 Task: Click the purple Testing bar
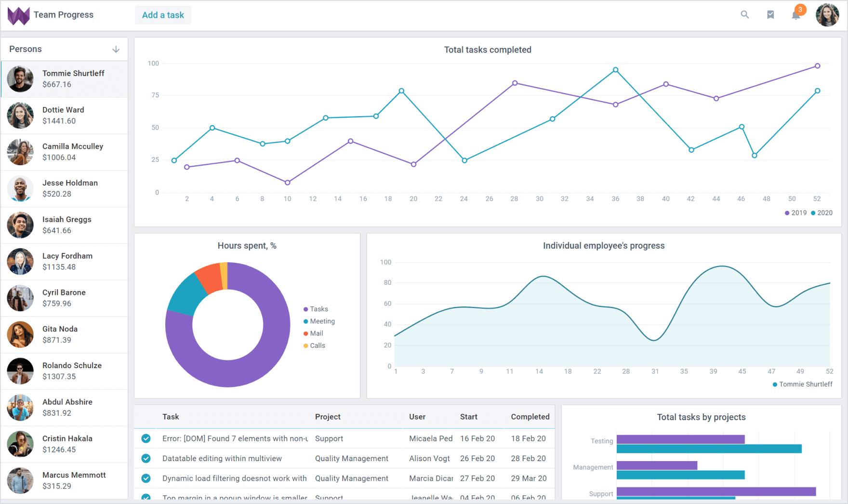point(680,439)
